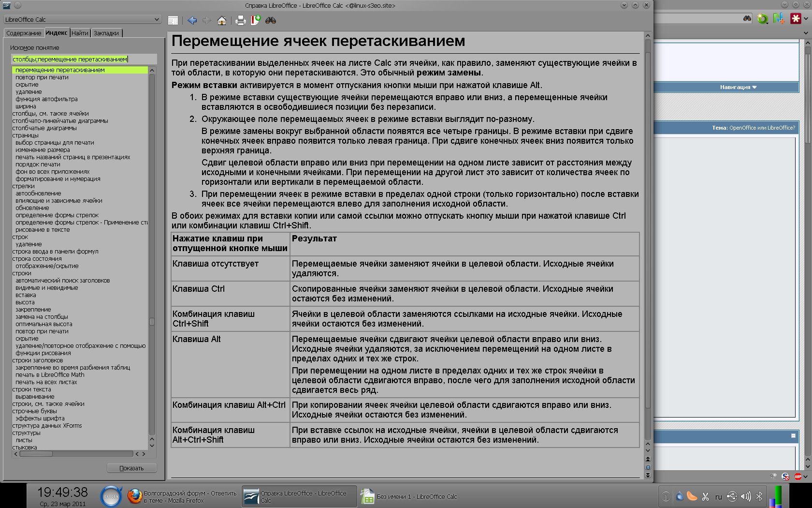
Task: Click table cell Комбинация клавиш Alt+Ctrl
Action: (x=231, y=410)
